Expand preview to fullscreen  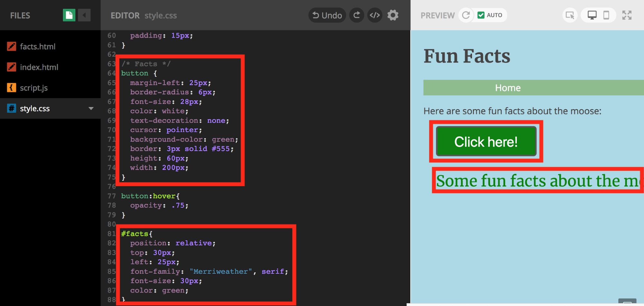627,15
